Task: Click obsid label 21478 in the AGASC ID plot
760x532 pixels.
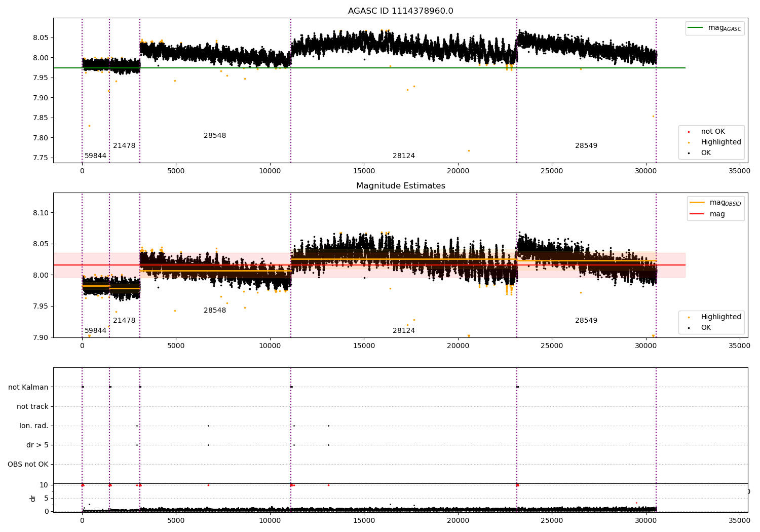Action: point(124,146)
